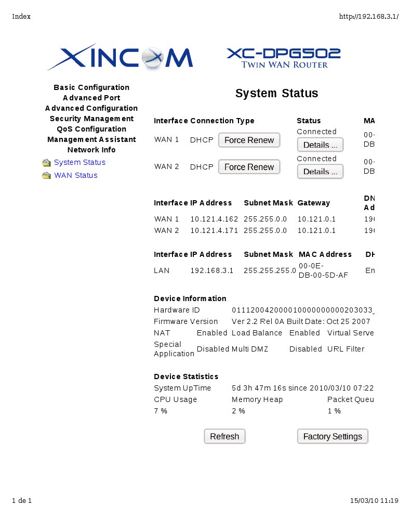Click the Device Information section heading

point(190,299)
